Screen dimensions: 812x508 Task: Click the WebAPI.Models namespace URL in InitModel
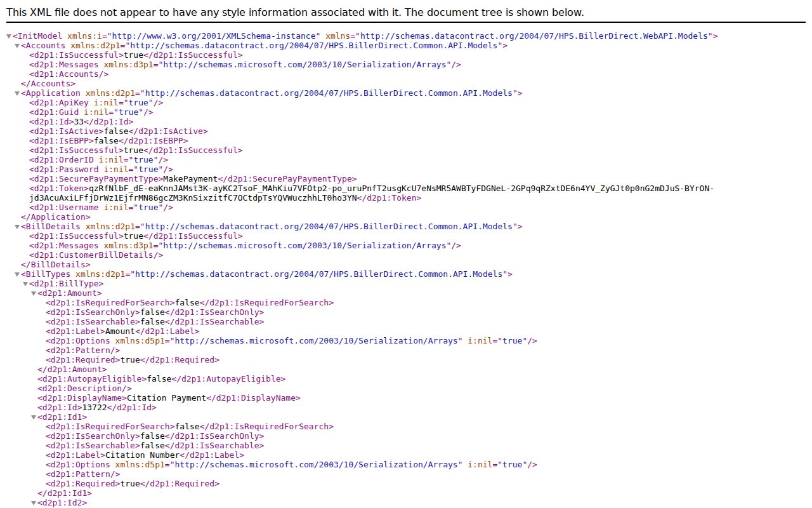point(535,36)
